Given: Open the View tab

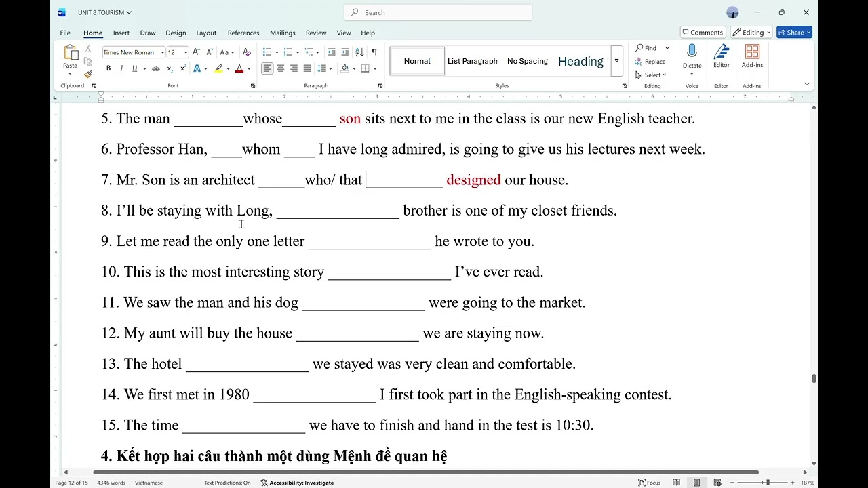Looking at the screenshot, I should (344, 33).
